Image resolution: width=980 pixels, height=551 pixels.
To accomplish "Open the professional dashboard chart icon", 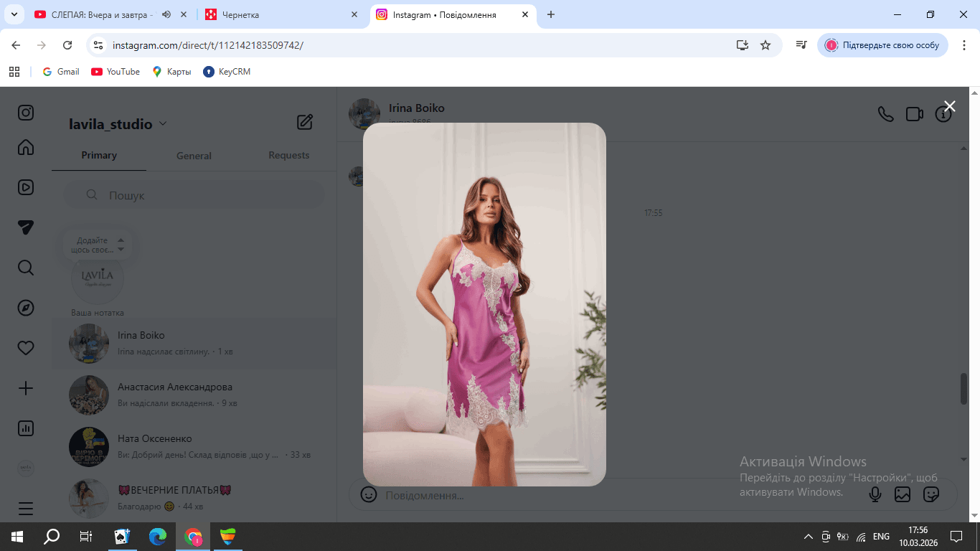I will 26,428.
